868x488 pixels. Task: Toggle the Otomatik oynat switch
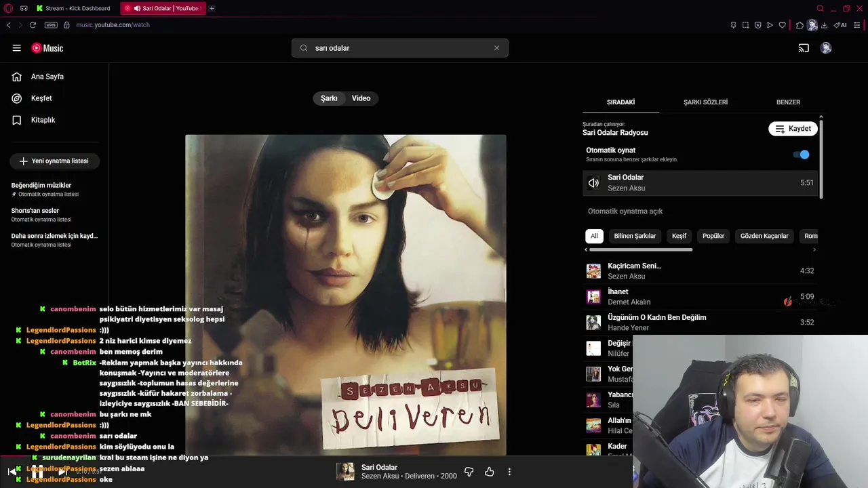(801, 155)
